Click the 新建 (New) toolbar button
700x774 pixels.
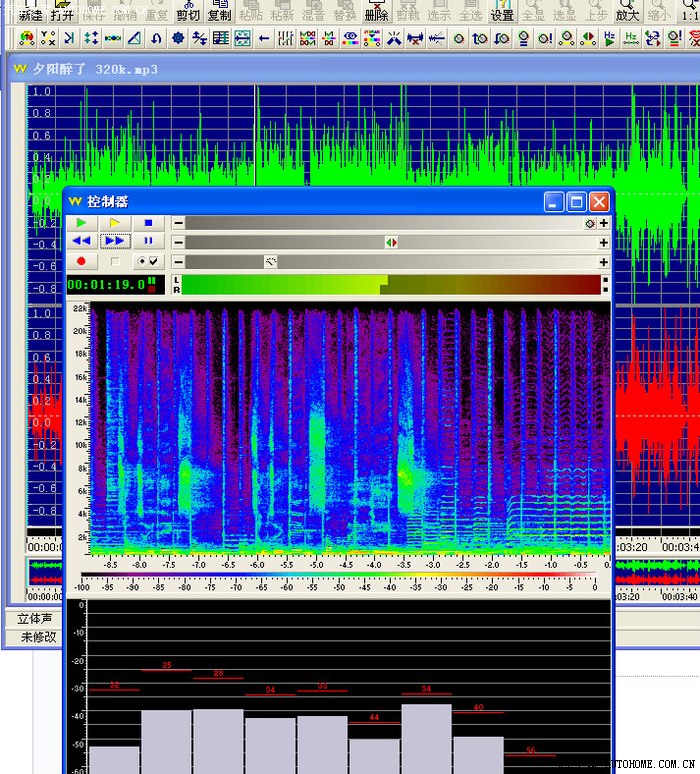30,11
